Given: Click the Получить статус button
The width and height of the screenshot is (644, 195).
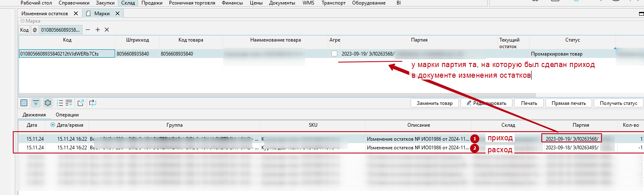Looking at the screenshot, I should click(x=618, y=103).
